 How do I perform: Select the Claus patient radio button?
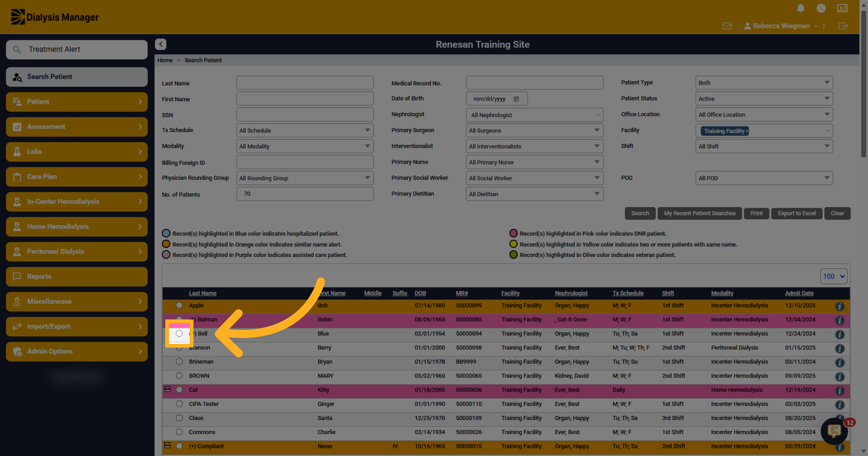pyautogui.click(x=179, y=418)
